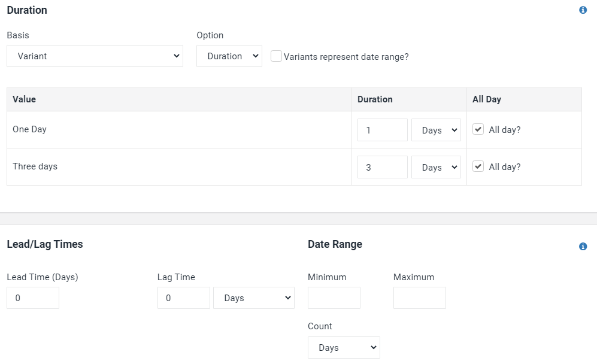Open the One Day row Days unit dropdown
The width and height of the screenshot is (597, 364).
tap(436, 130)
